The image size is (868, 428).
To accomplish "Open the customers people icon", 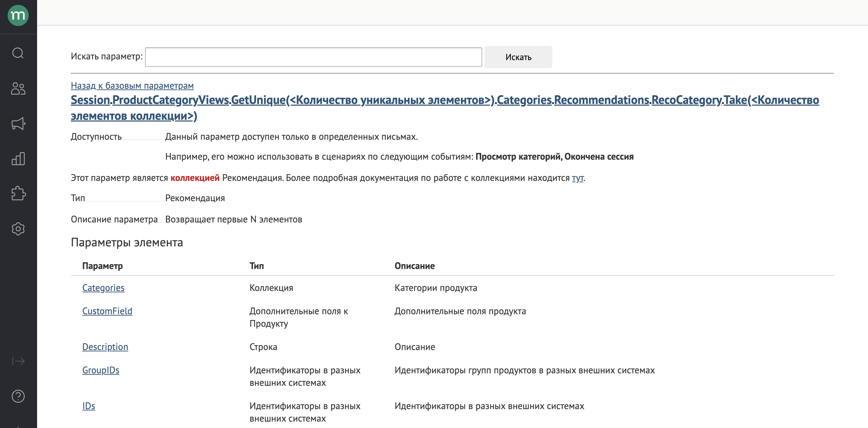I will coord(18,88).
